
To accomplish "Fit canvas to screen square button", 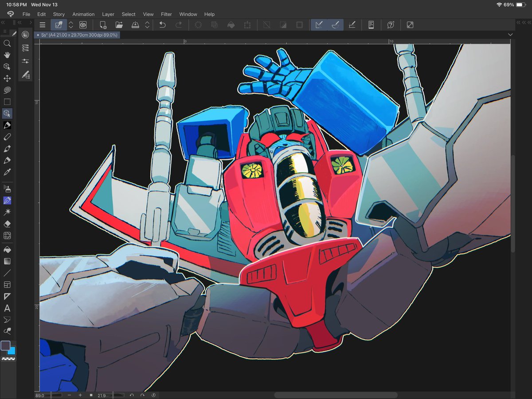I will click(x=91, y=395).
